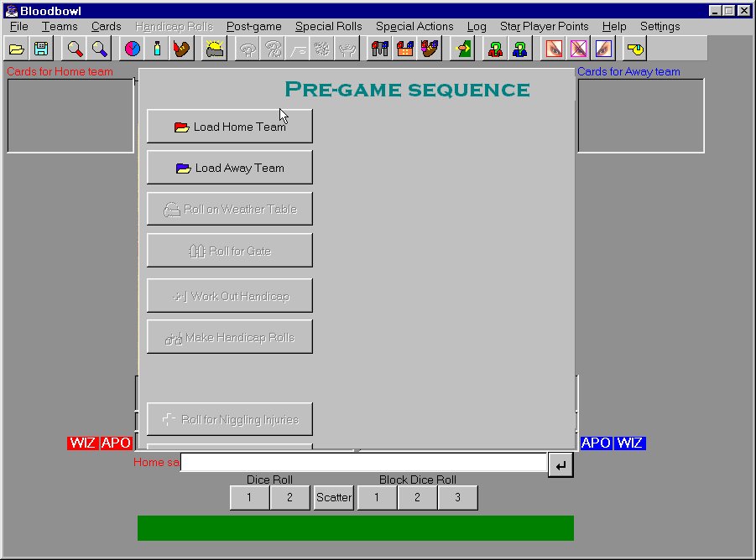The image size is (756, 560).
Task: Click Block Dice Roll button 2
Action: pos(417,497)
